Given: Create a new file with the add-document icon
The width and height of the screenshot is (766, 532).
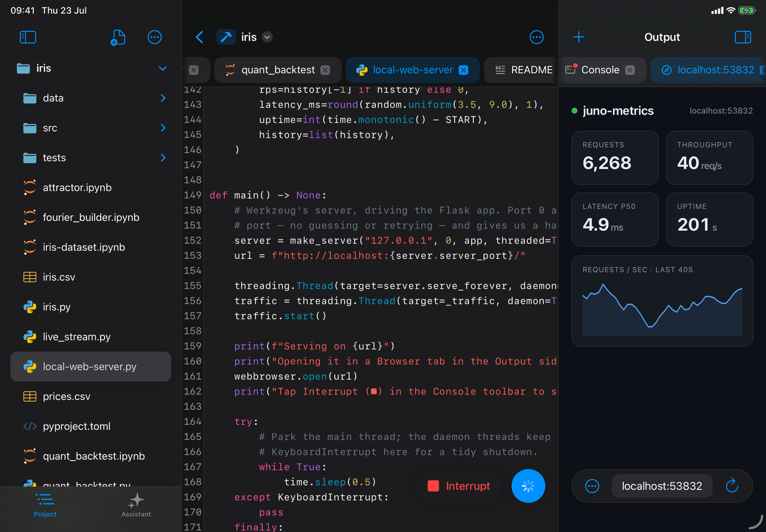Looking at the screenshot, I should click(118, 37).
